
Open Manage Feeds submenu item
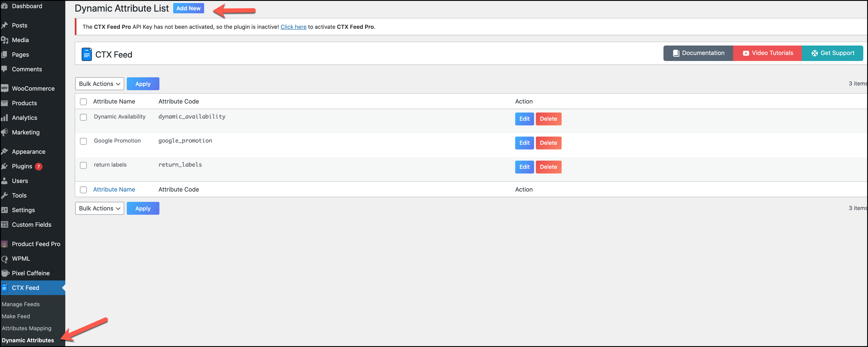click(21, 304)
